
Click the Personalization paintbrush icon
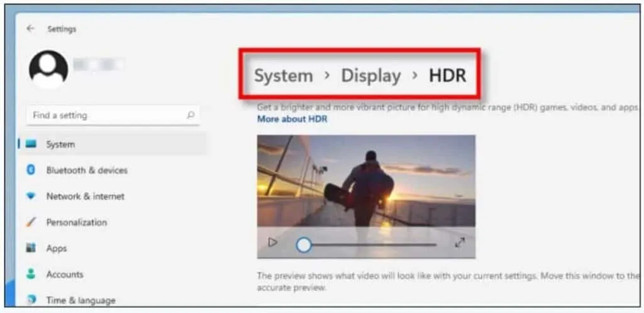pos(31,222)
